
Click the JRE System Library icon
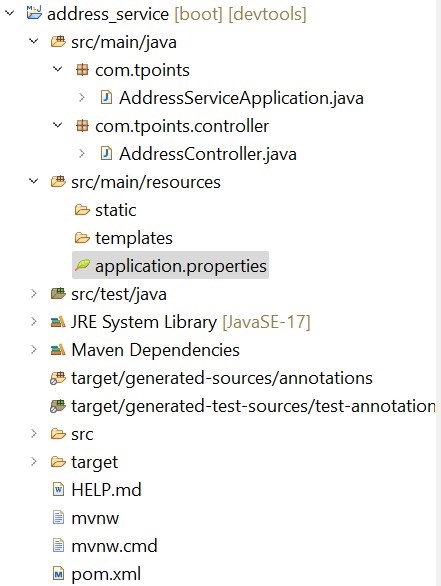[x=58, y=321]
